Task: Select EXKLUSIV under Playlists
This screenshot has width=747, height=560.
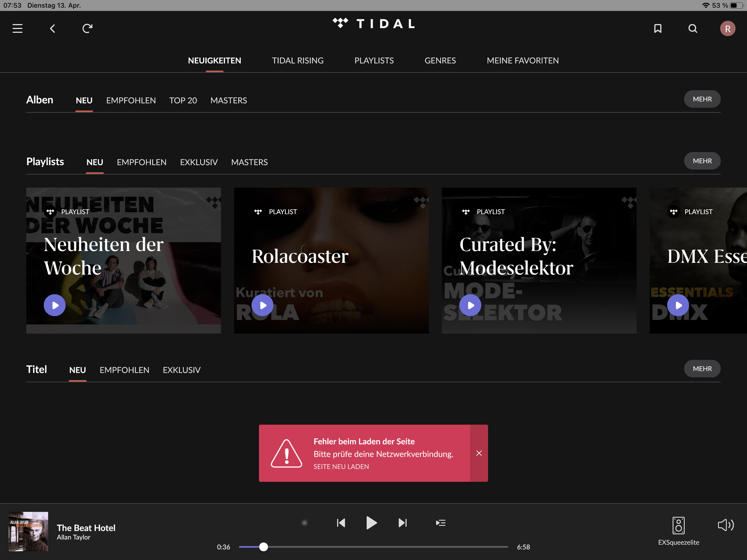Action: (x=199, y=162)
